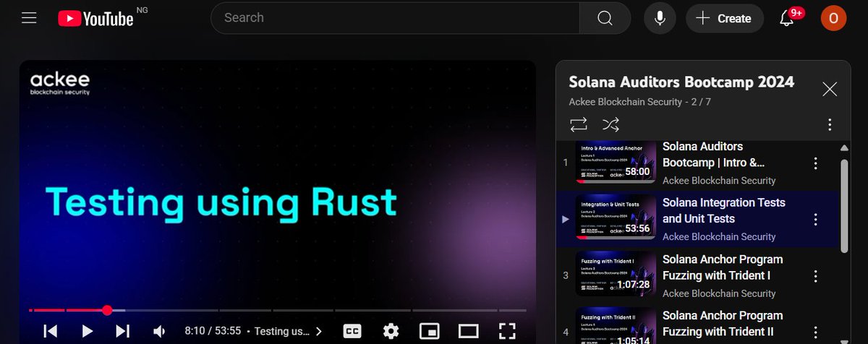868x344 pixels.
Task: Mute the video volume
Action: pos(160,331)
